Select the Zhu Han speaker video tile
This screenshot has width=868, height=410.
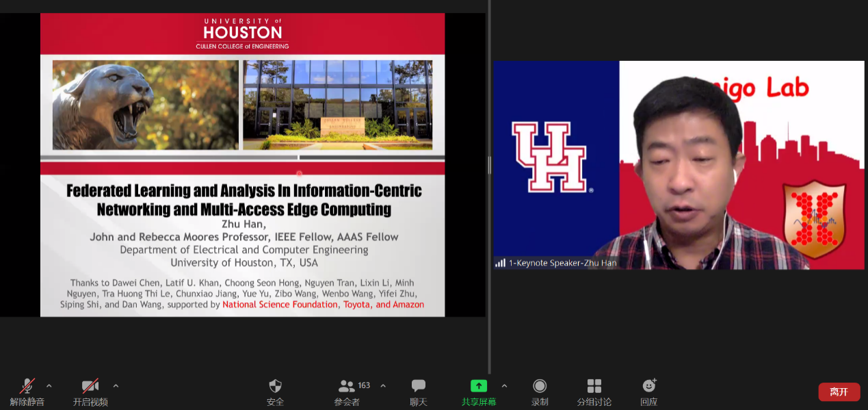[x=679, y=164]
